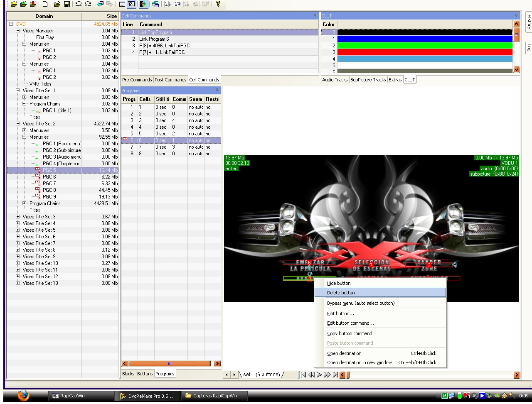532x404 pixels.
Task: Click the pin icon on CLUT panel
Action: point(517,16)
